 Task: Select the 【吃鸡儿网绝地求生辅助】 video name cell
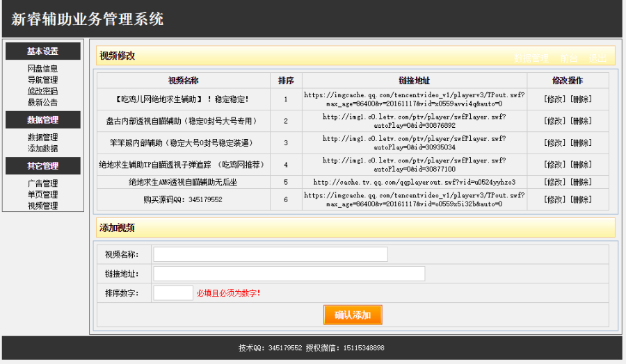(183, 99)
